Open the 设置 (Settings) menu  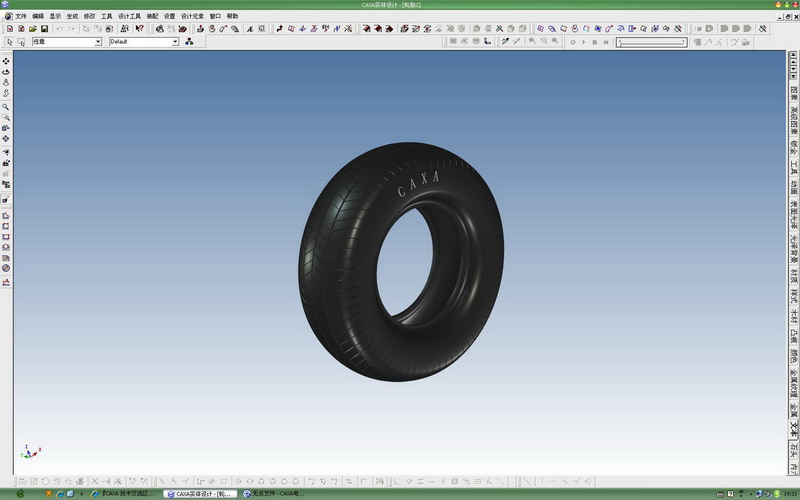169,16
